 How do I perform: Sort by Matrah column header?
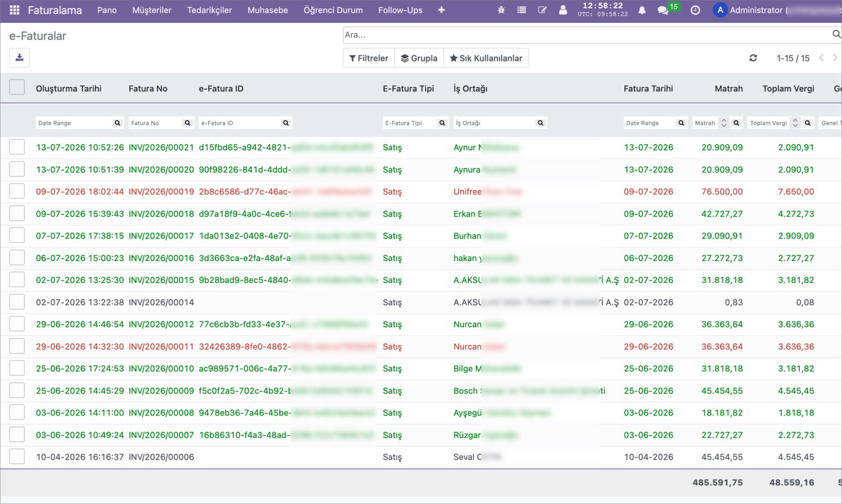(x=729, y=89)
